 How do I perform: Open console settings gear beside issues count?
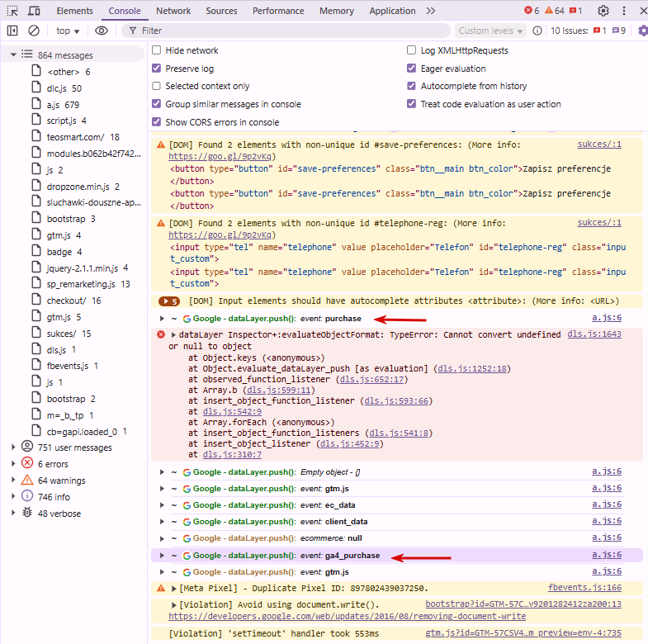pos(642,31)
